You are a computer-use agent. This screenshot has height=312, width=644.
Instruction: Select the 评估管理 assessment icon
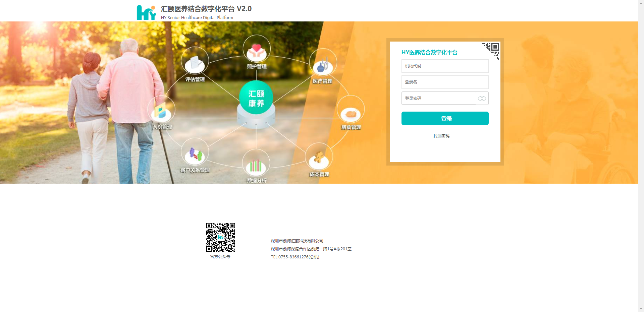pos(195,61)
